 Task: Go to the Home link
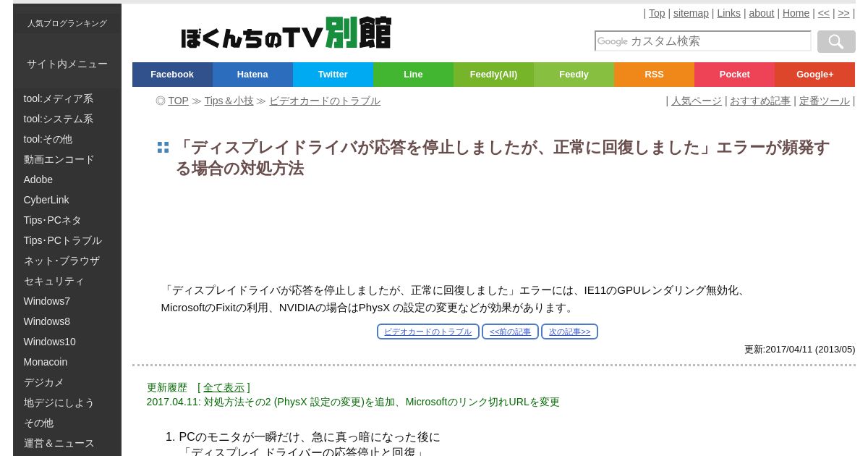click(796, 13)
